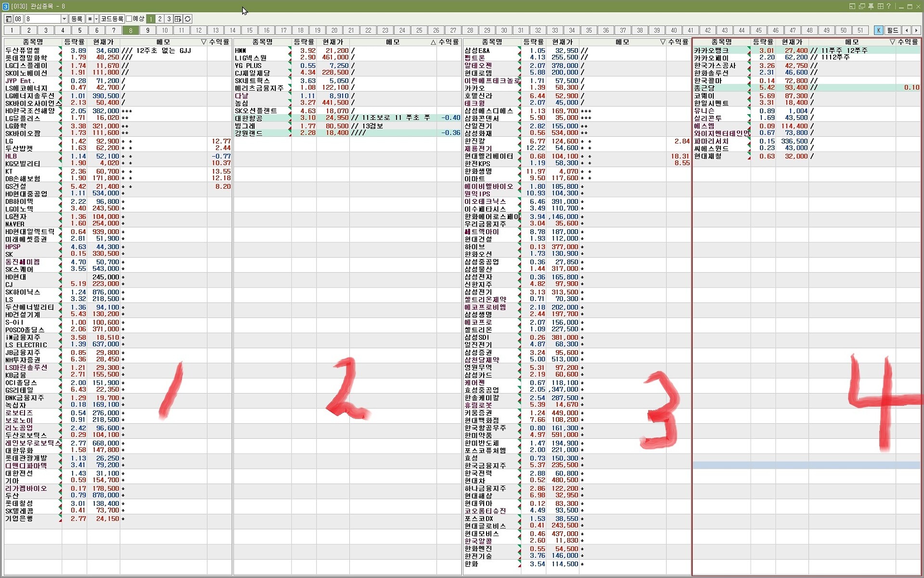Click the panel layout icon next to button 3
This screenshot has height=578, width=924.
[178, 19]
